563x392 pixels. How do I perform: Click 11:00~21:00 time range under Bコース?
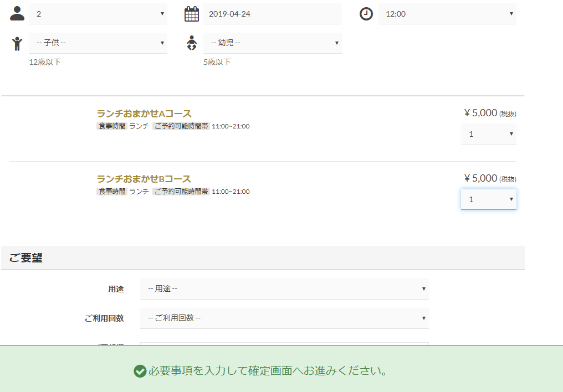pyautogui.click(x=231, y=192)
